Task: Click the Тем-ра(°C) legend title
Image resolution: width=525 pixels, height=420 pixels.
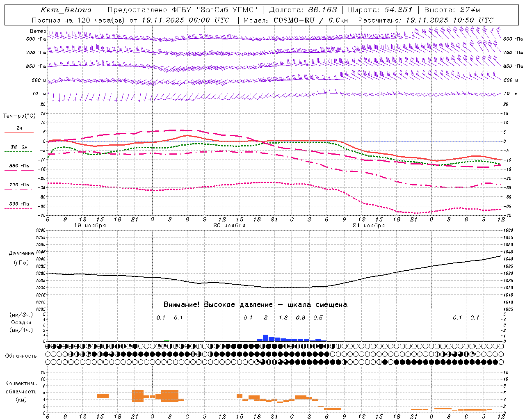Action: click(19, 116)
